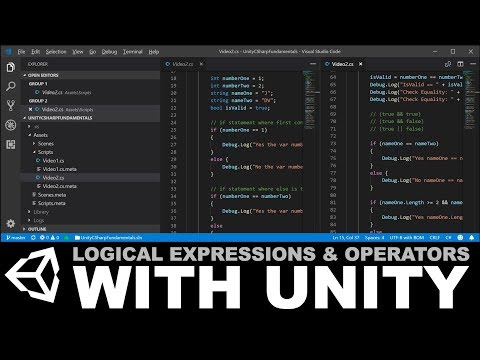Open the Edit menu
This screenshot has width=480, height=360.
point(36,52)
